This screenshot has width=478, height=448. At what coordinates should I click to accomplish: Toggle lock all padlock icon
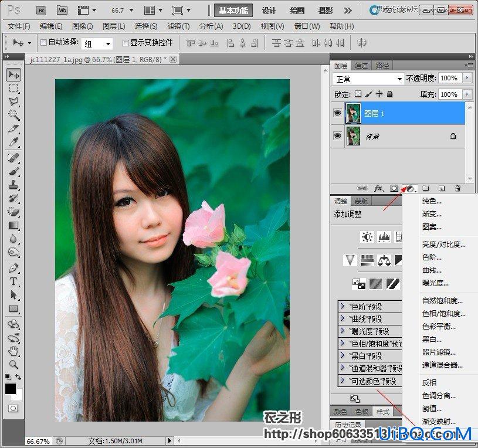[389, 94]
